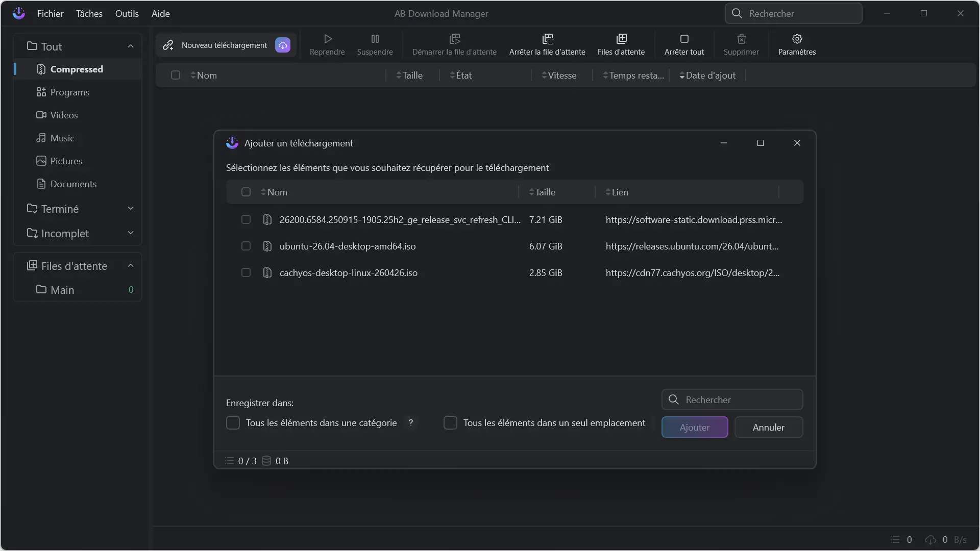Click the list count icon in dialog footer

[x=230, y=461]
